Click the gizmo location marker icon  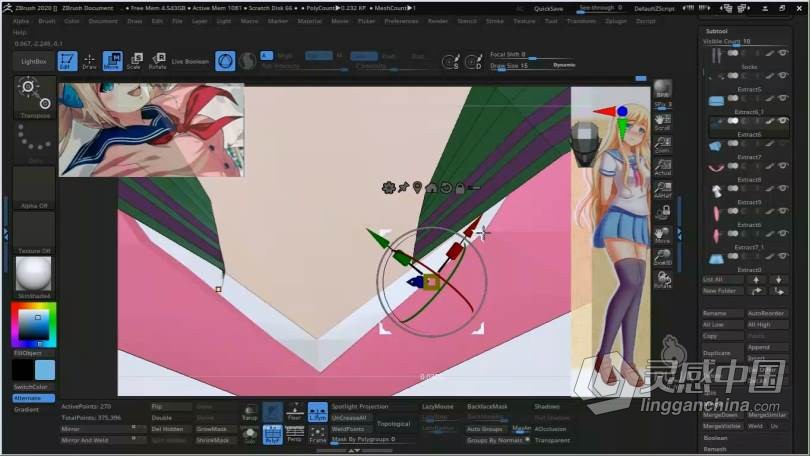(x=417, y=187)
